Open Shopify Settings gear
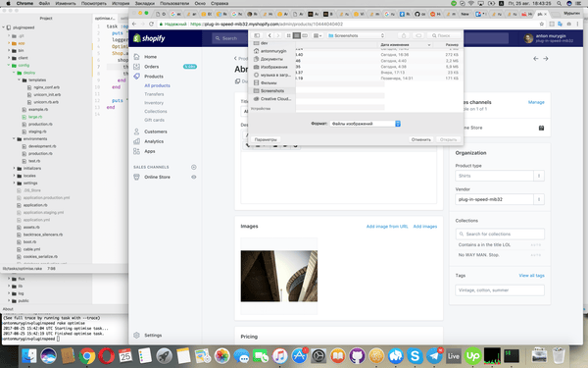Viewport: 588px width, 368px height. click(136, 335)
